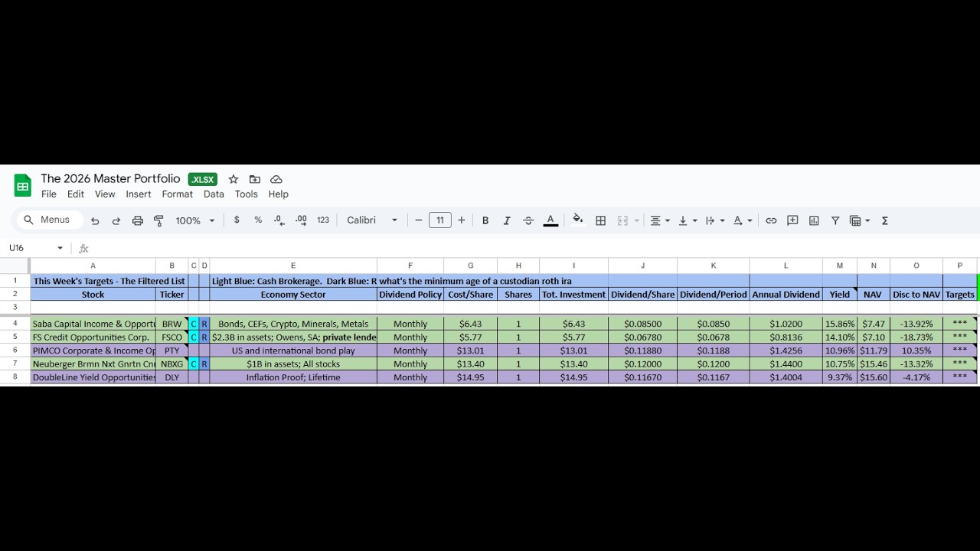The height and width of the screenshot is (551, 980).
Task: Select column A header
Action: pos(93,266)
